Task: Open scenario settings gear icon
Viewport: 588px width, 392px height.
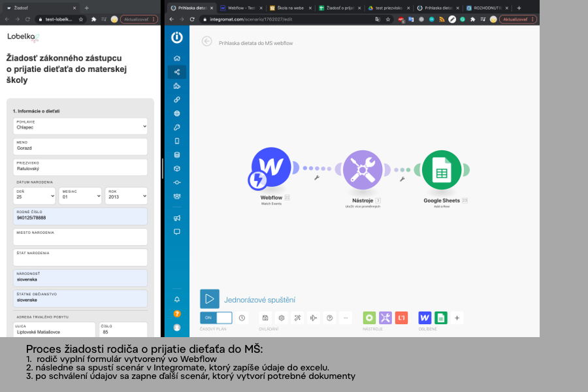Action: pyautogui.click(x=282, y=318)
